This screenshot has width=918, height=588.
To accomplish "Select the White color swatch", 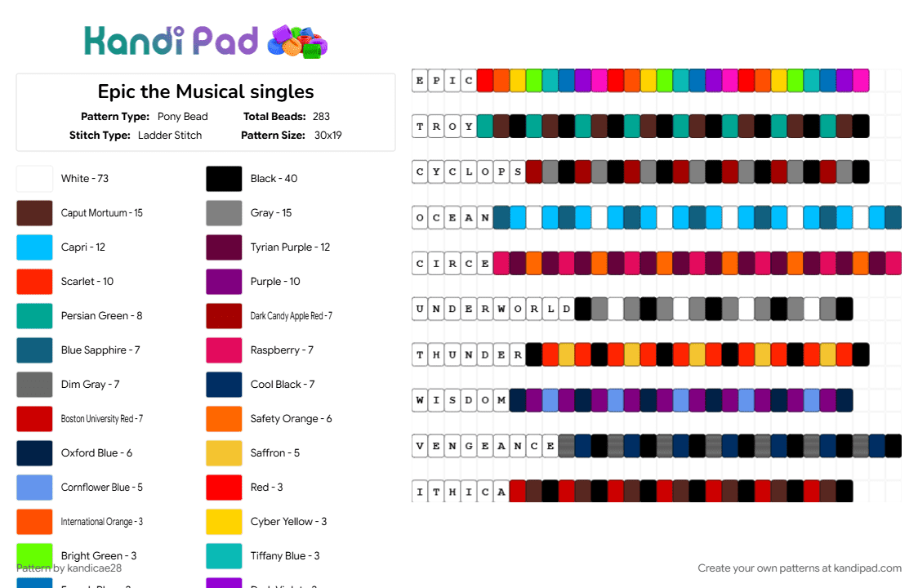I will pos(34,179).
